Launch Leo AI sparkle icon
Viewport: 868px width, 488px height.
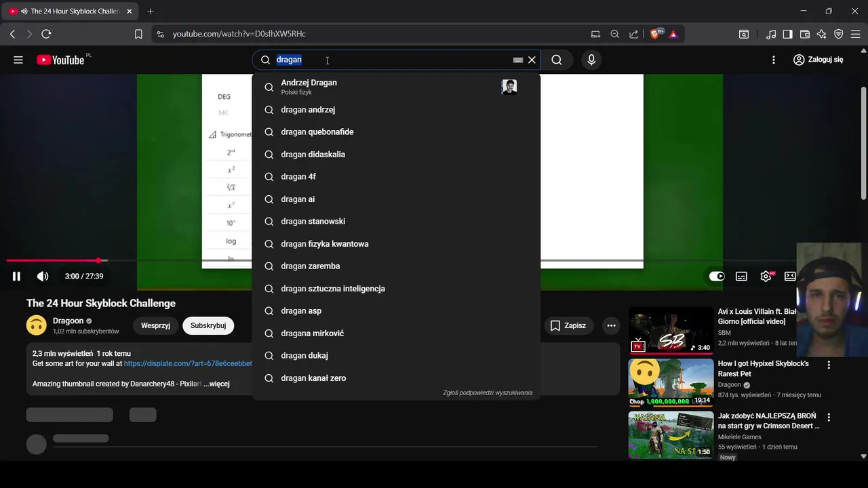[x=822, y=34]
